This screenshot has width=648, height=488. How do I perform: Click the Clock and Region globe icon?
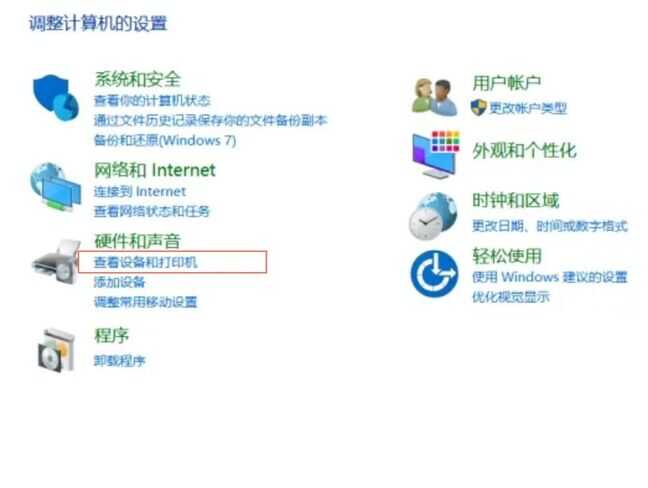(x=434, y=216)
